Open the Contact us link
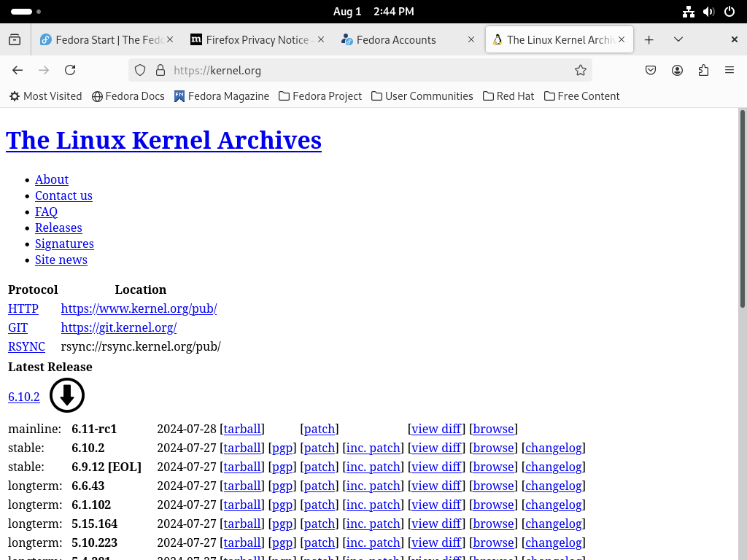This screenshot has width=747, height=560. tap(63, 195)
